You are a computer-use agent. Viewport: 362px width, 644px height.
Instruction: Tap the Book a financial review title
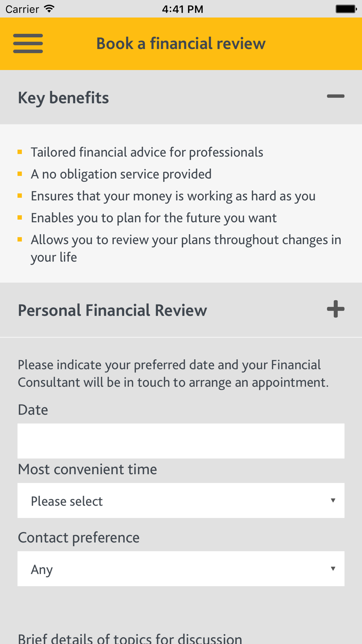(x=181, y=43)
